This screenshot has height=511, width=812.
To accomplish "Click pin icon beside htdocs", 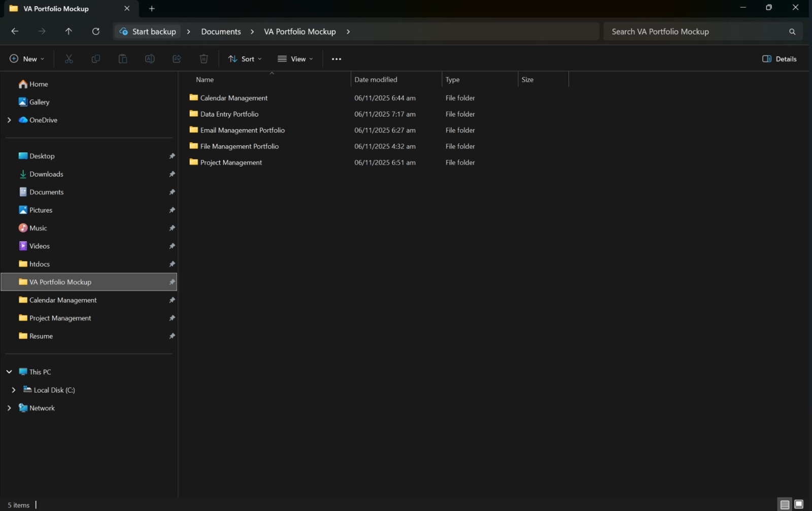I will point(172,264).
